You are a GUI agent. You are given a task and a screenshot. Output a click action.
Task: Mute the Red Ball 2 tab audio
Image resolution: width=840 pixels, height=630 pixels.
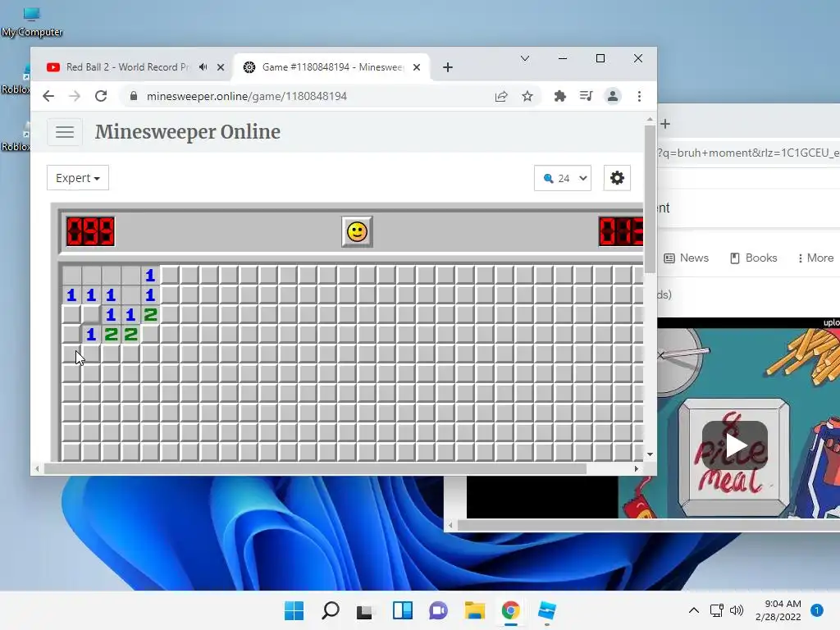(x=203, y=67)
